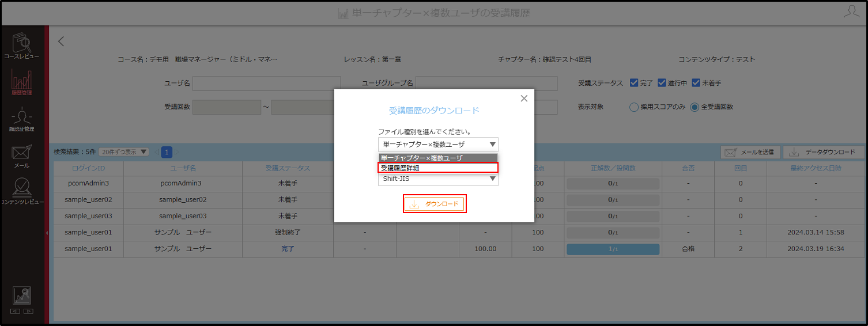Screen dimensions: 868x326
Task: Click the 2024.03.14 15:58 access date cell
Action: coord(816,233)
